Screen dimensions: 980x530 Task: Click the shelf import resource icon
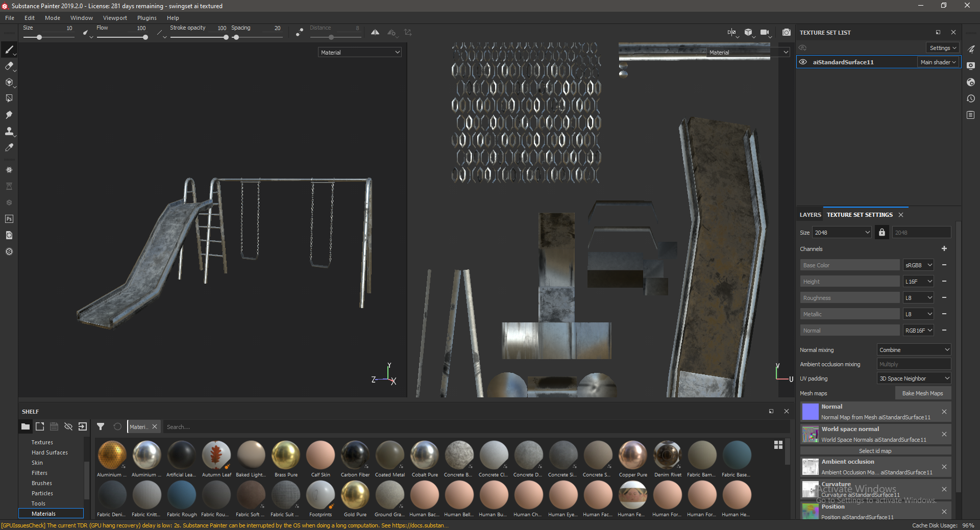pyautogui.click(x=83, y=426)
